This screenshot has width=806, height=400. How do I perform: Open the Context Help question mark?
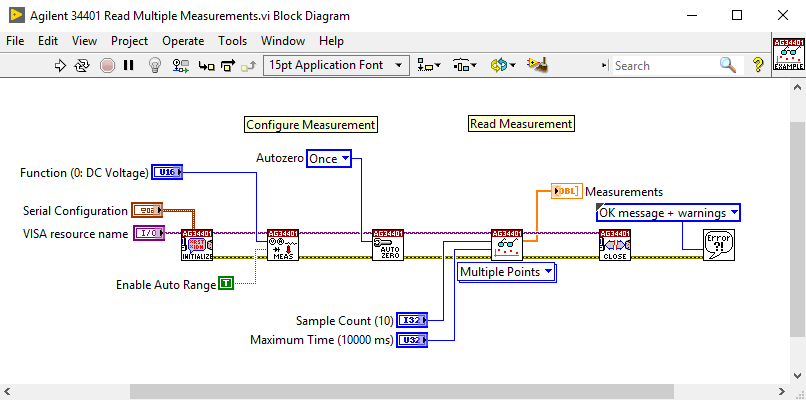760,65
